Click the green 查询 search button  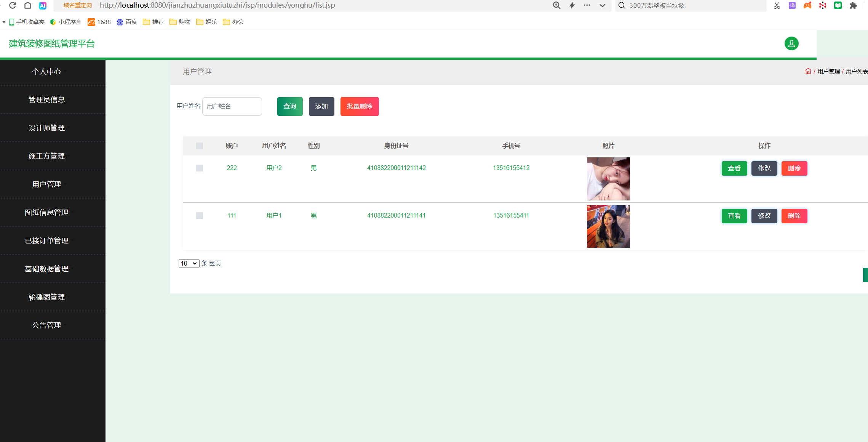pyautogui.click(x=289, y=106)
